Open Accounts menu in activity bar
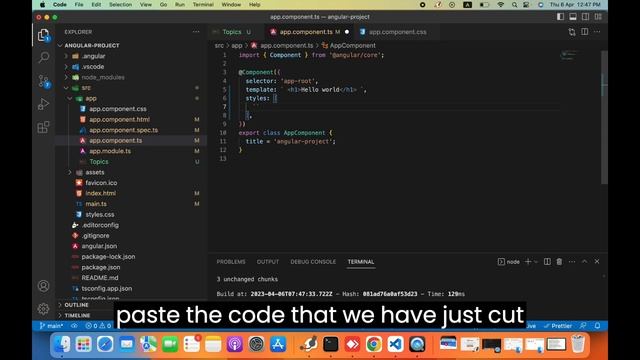Viewport: 640px width, 360px height. click(x=43, y=286)
